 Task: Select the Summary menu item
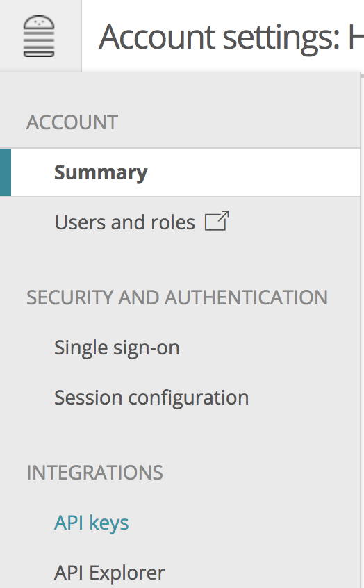[x=101, y=172]
